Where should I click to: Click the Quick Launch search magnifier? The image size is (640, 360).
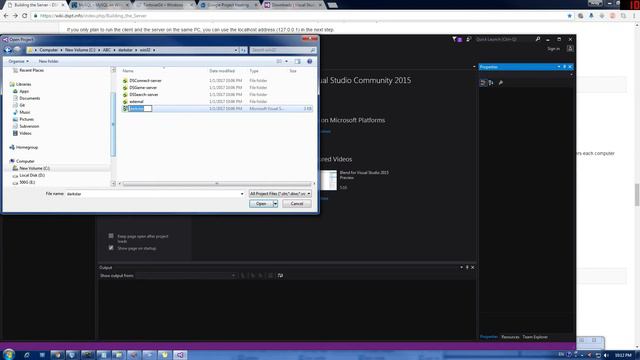point(538,39)
